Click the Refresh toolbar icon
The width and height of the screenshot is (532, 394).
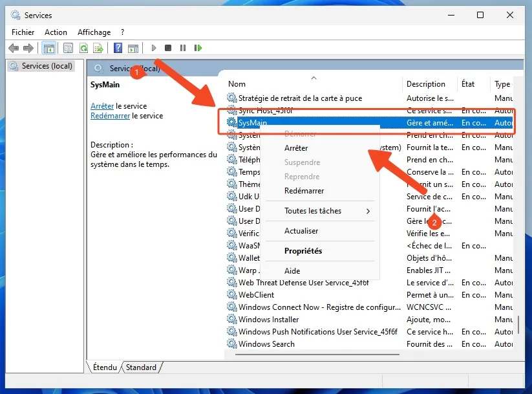pos(83,48)
